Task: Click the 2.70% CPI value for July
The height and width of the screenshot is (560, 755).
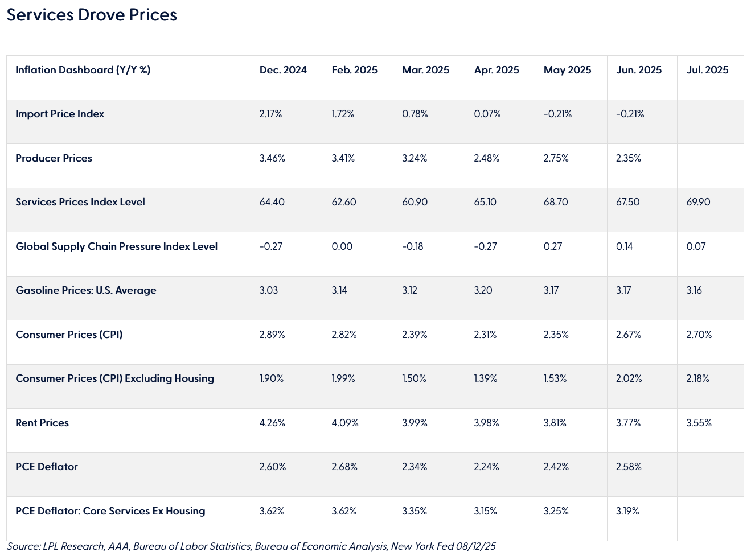Action: tap(699, 335)
